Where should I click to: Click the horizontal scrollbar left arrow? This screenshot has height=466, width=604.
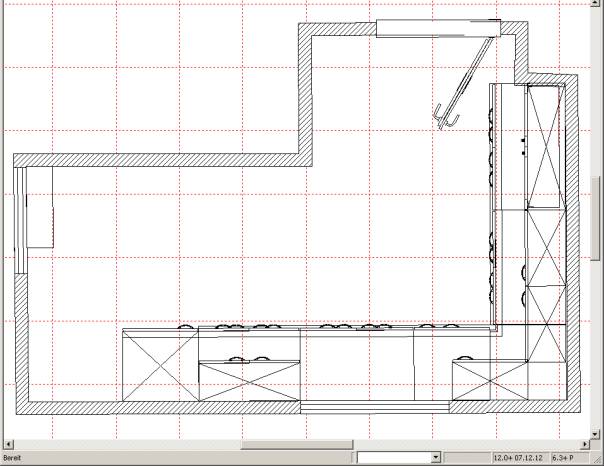tap(4, 442)
